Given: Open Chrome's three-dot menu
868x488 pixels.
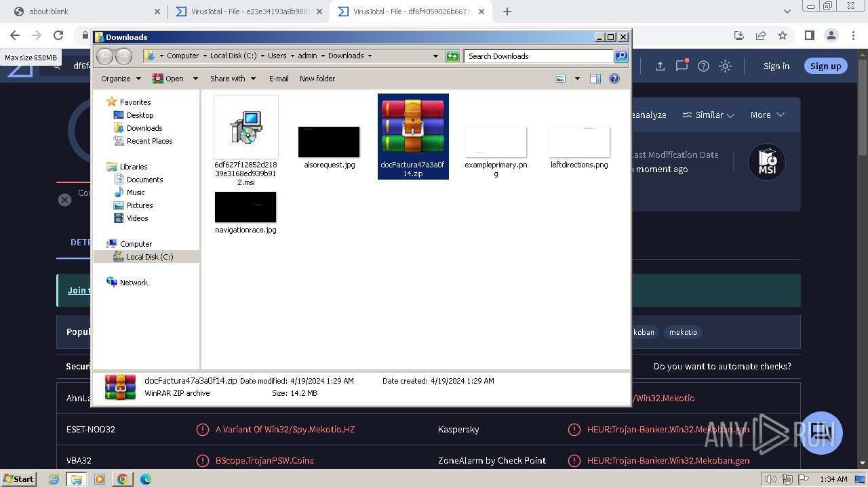Looking at the screenshot, I should tap(853, 35).
